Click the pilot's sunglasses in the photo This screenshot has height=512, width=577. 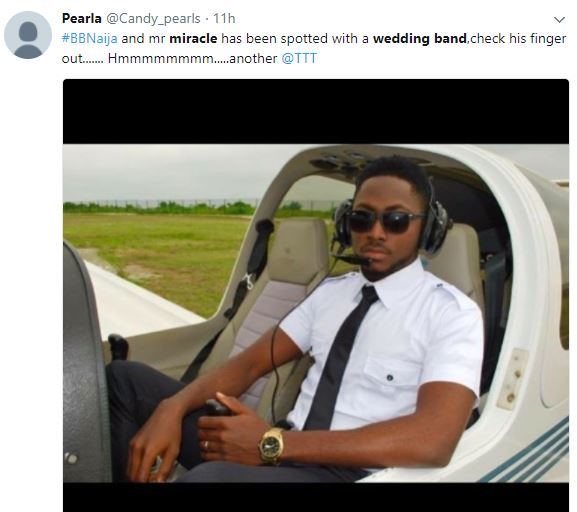[x=385, y=222]
